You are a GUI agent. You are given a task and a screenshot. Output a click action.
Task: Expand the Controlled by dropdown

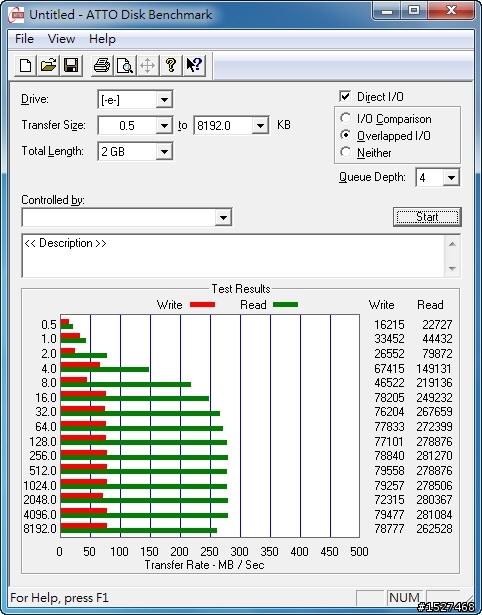click(223, 217)
